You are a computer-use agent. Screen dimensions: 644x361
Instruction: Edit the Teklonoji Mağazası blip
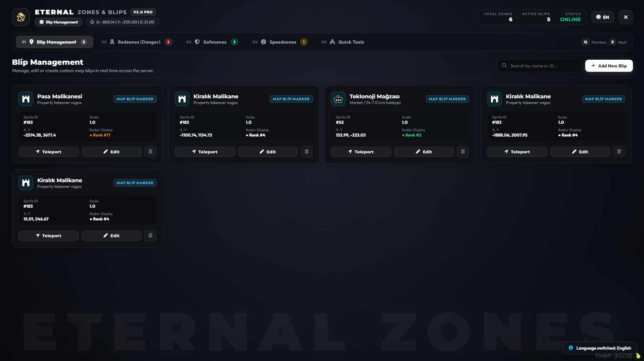click(x=424, y=152)
